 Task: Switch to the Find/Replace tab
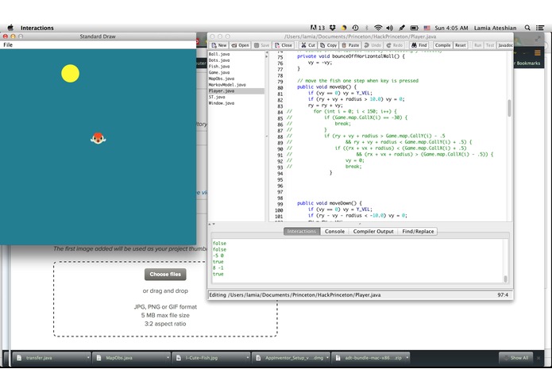418,232
